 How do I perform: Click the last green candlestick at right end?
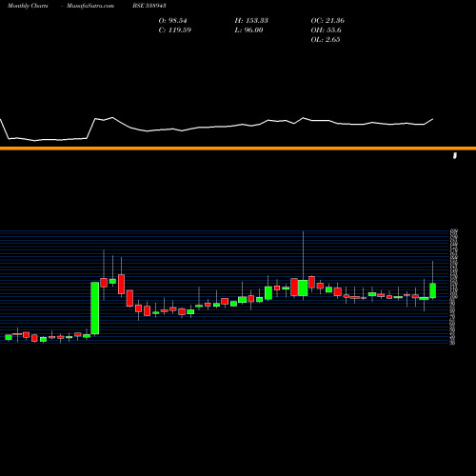pos(433,290)
